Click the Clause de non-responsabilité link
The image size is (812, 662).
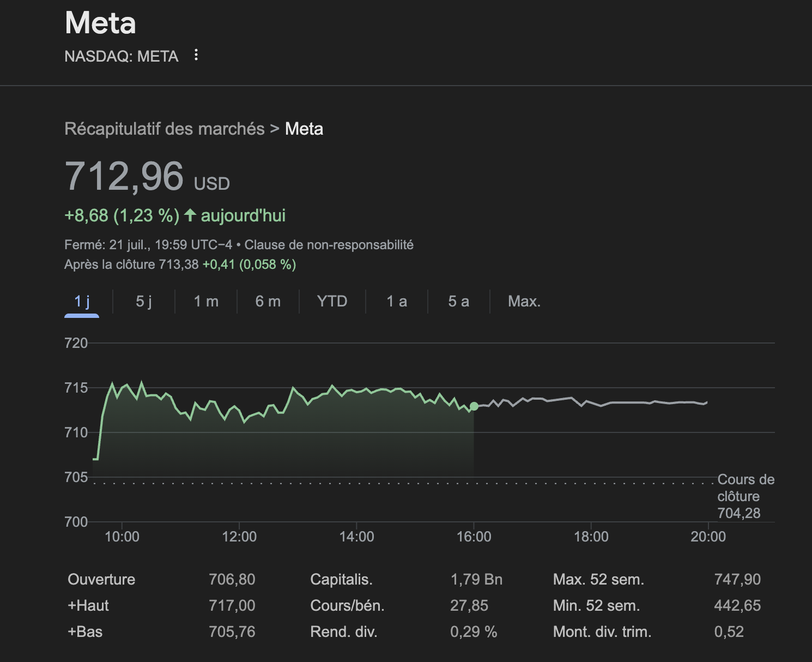[329, 245]
